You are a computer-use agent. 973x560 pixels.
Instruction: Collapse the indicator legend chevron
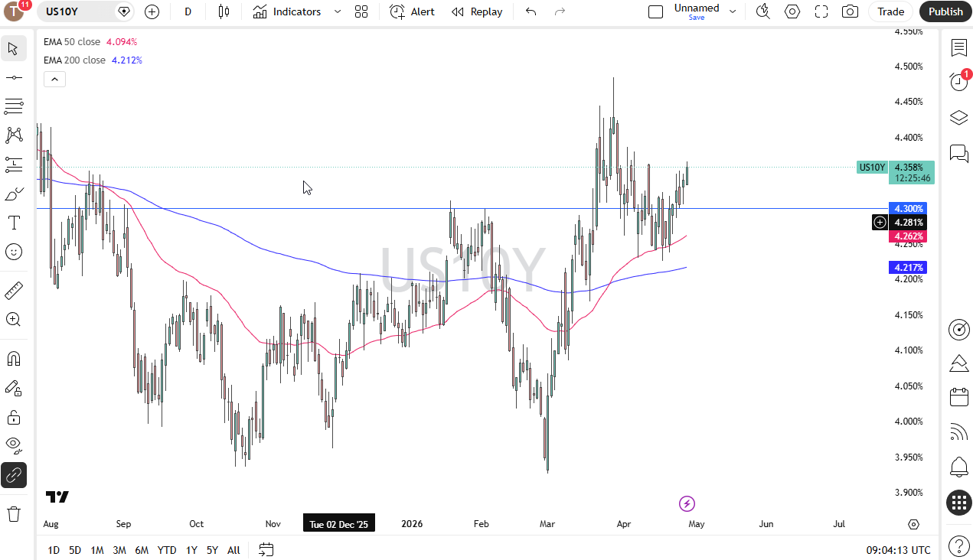tap(54, 79)
